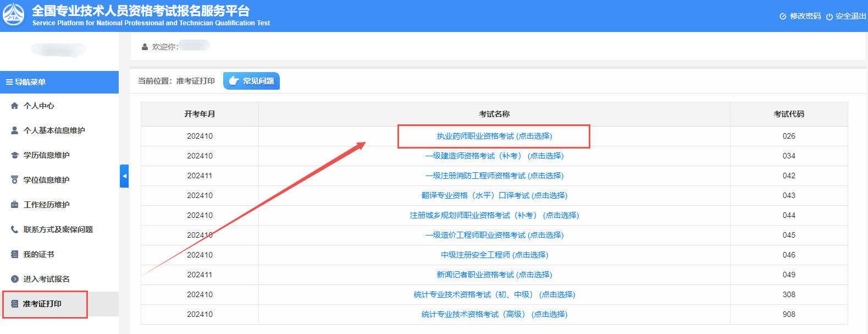Click the arrow icon beside 进入考试报名
This screenshot has width=868, height=334.
(x=15, y=279)
